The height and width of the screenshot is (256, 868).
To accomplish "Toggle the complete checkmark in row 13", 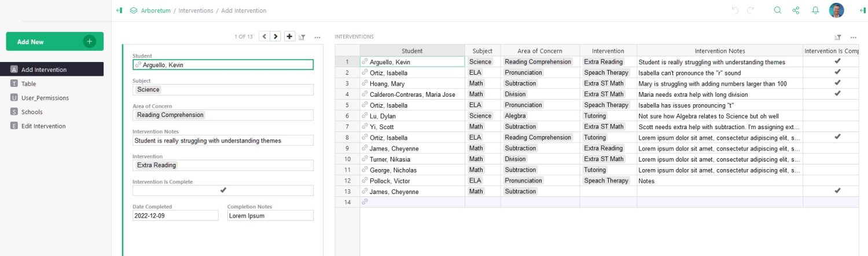I will coord(837,191).
